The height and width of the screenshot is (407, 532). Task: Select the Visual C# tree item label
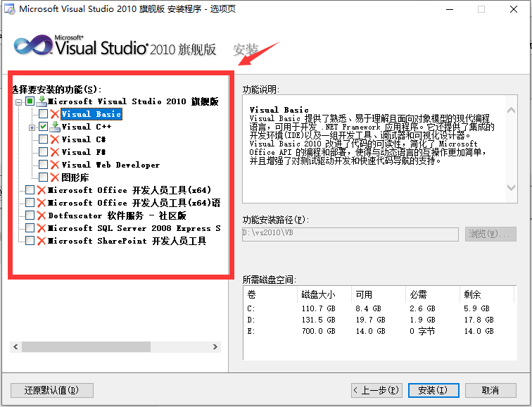pos(84,139)
